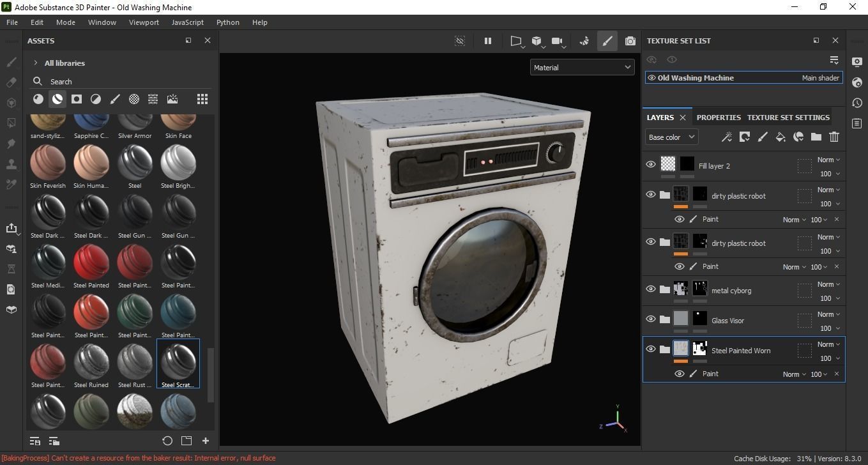The height and width of the screenshot is (465, 868).
Task: Select the Paint brush tool in left toolbar
Action: pyautogui.click(x=11, y=63)
